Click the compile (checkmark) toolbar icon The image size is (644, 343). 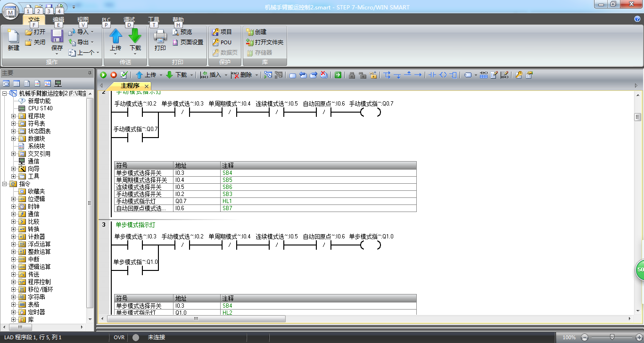tap(124, 75)
